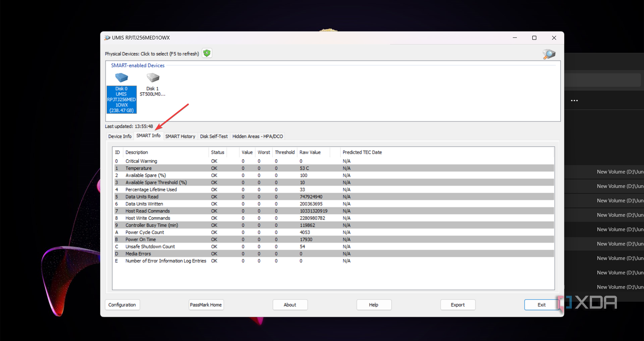This screenshot has width=644, height=341.
Task: Click the DiskCheckup title bar app icon
Action: [x=107, y=38]
